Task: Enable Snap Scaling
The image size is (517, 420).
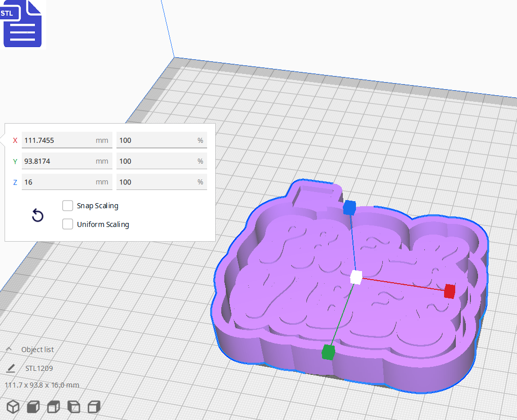Action: [x=67, y=206]
